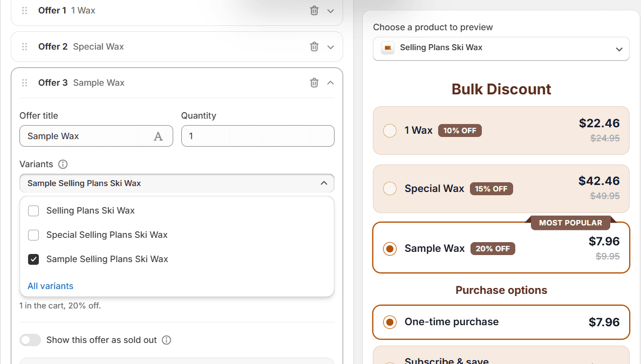Viewport: 641px width, 364px height.
Task: Click the MOST POPULAR ribbon
Action: 570,223
